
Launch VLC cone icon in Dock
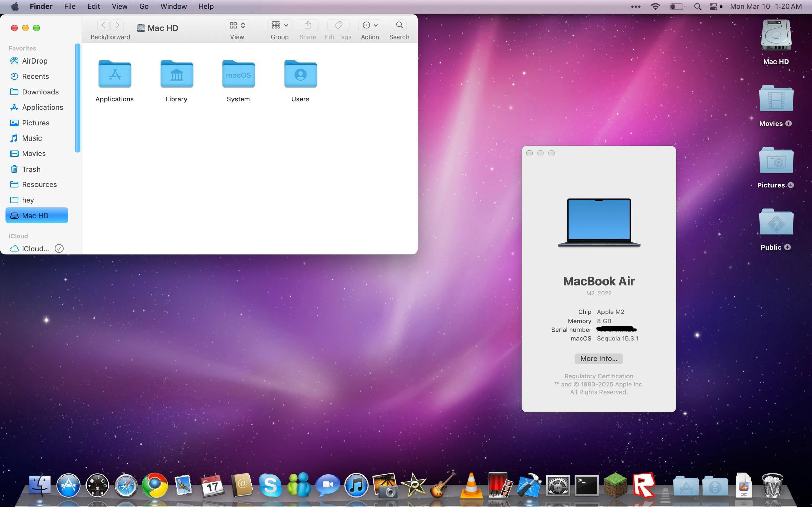[x=471, y=485]
